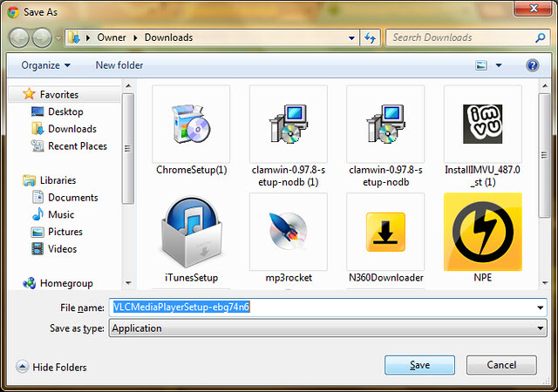Click the sidebar scrollbar down arrow
558x392 pixels.
coord(128,283)
